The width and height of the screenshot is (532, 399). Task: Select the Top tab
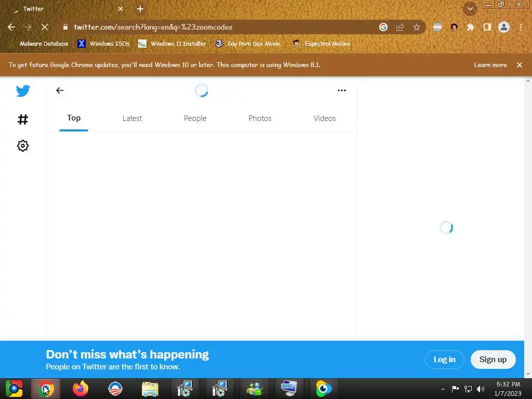click(x=74, y=118)
